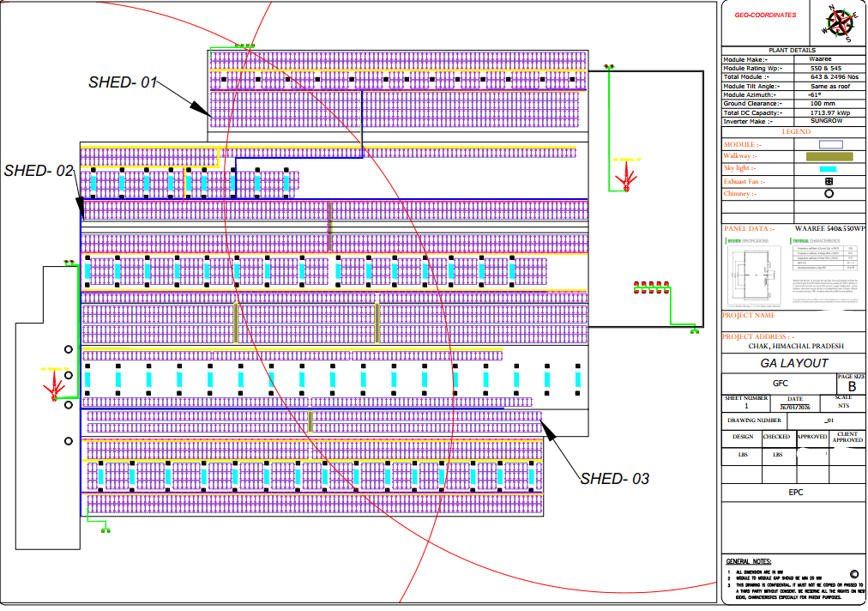Image resolution: width=868 pixels, height=611 pixels.
Task: Select the arrowhead pointing into Shed-01
Action: 201,109
